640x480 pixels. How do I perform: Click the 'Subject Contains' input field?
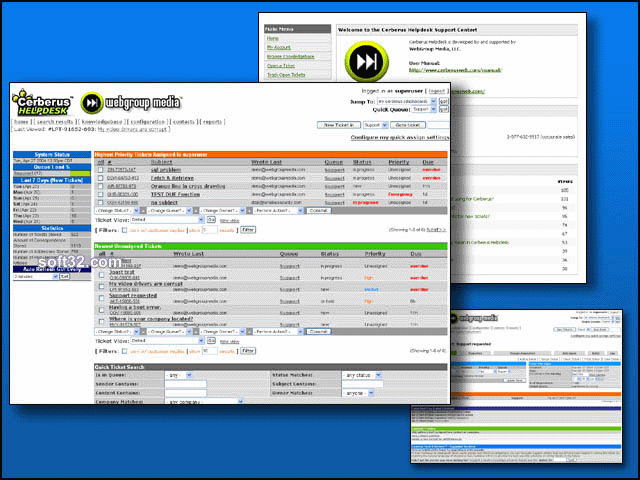(362, 384)
